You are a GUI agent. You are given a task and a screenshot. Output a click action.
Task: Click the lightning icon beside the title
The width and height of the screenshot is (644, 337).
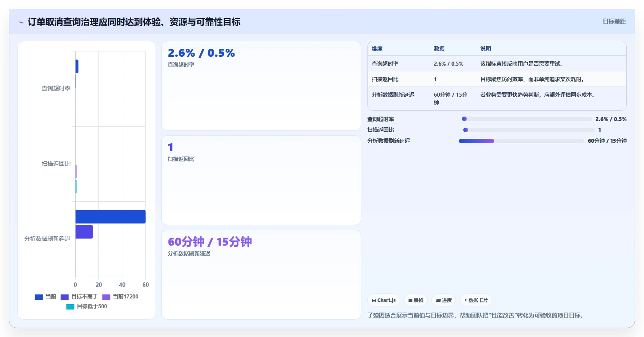[x=21, y=22]
